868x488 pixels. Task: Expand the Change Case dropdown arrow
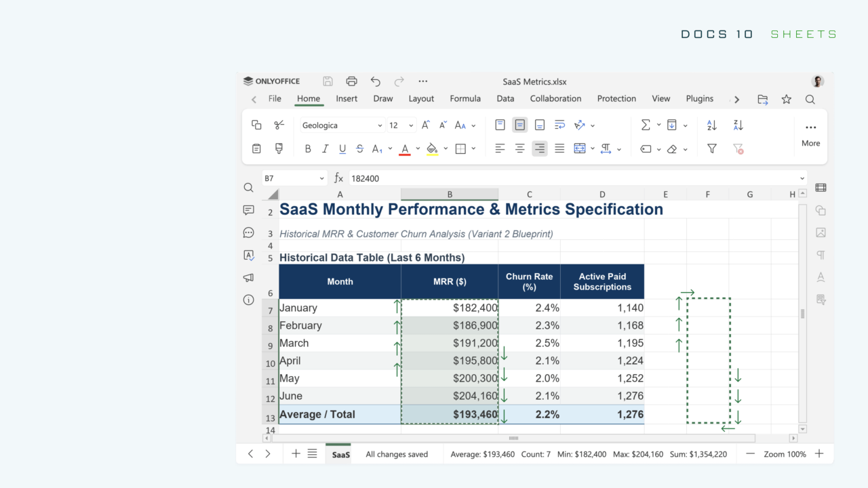[473, 125]
